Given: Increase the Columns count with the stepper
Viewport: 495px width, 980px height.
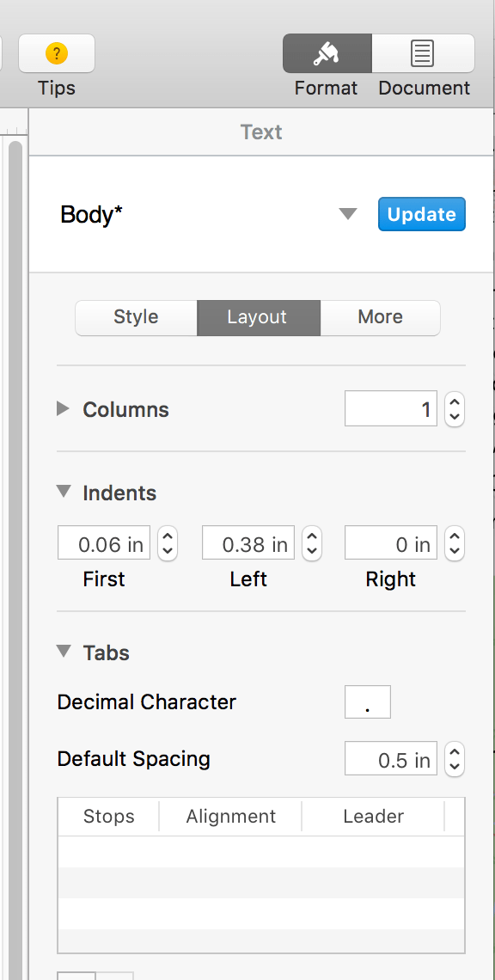Looking at the screenshot, I should [454, 403].
